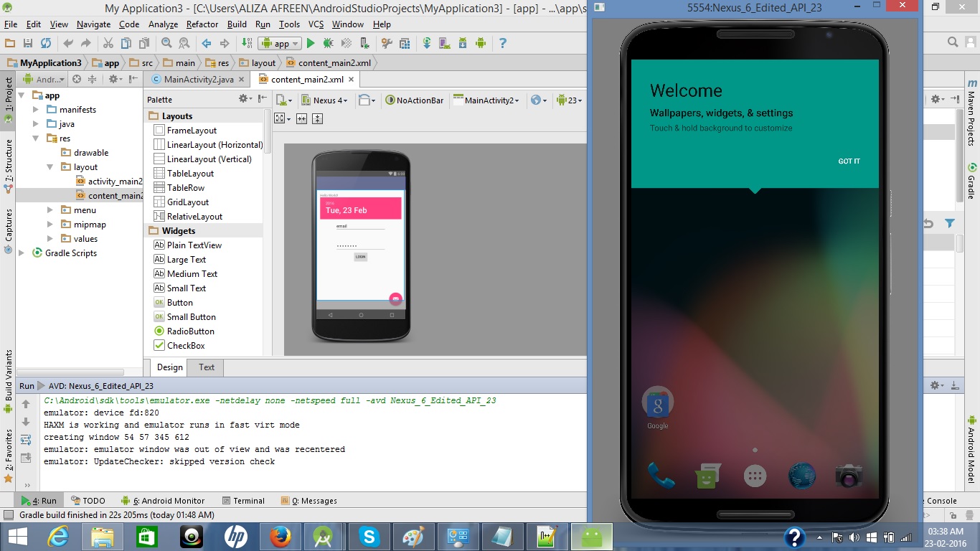This screenshot has height=551, width=980.
Task: Click the Cut scissors icon
Action: pos(108,43)
